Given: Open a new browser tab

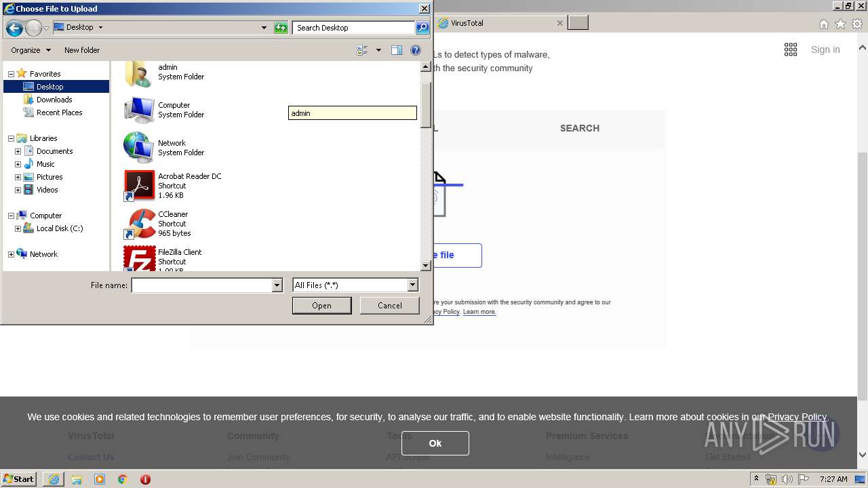Looking at the screenshot, I should coord(578,23).
